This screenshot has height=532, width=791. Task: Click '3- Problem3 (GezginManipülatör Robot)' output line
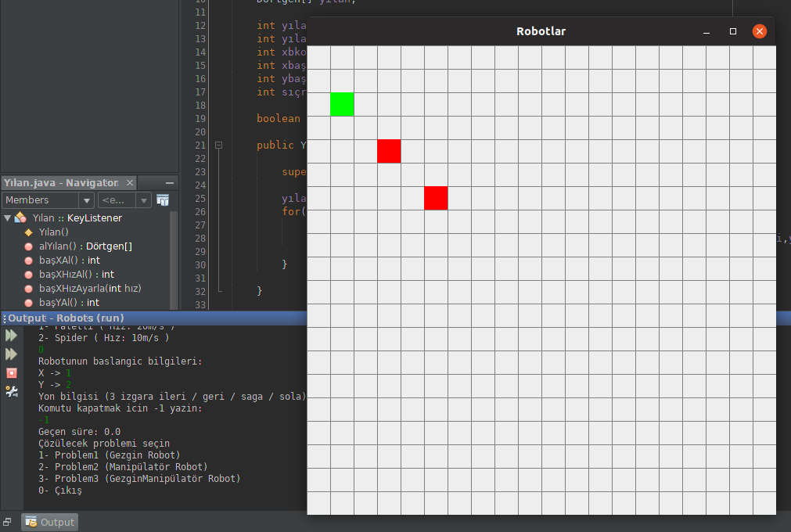click(139, 479)
